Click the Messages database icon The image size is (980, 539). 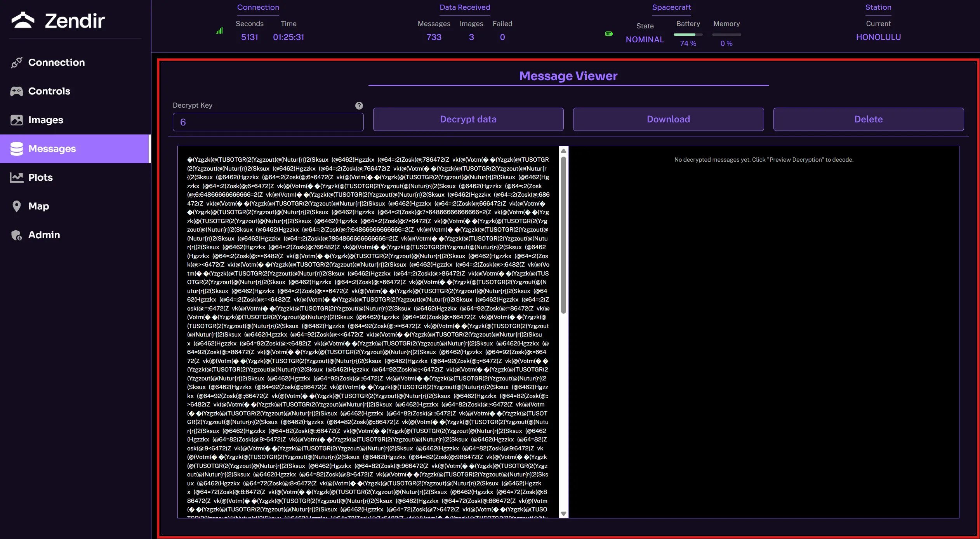tap(16, 149)
